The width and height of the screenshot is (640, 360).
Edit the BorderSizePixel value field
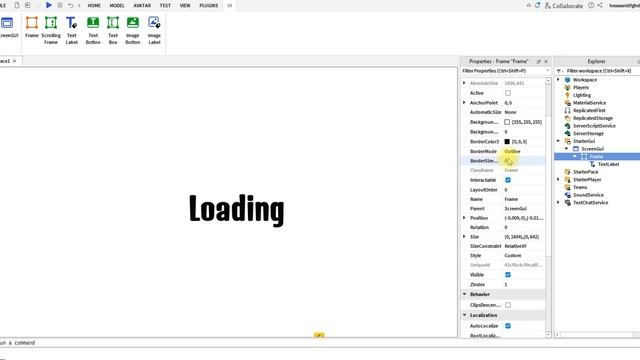[x=524, y=161]
